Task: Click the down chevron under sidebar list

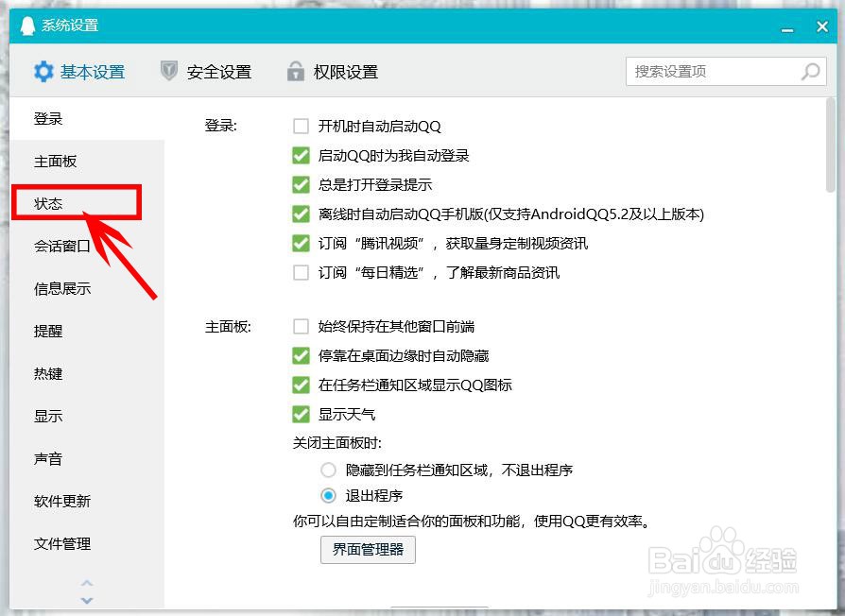Action: [x=87, y=600]
